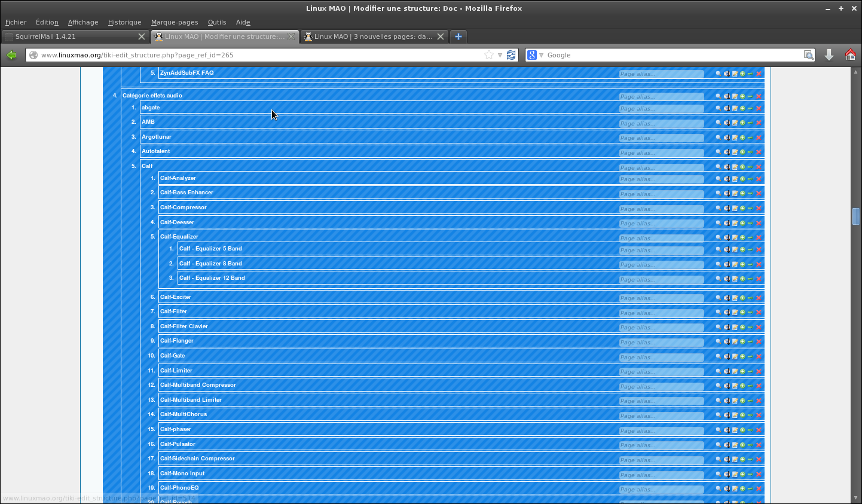Click the red X for Calf - Equalizer 5 Band

click(x=759, y=249)
